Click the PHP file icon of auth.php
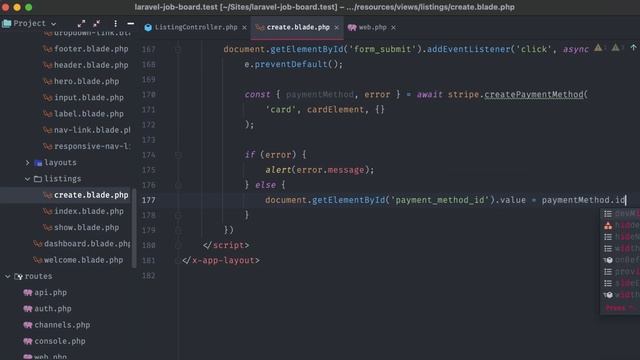640x360 pixels. coord(28,309)
